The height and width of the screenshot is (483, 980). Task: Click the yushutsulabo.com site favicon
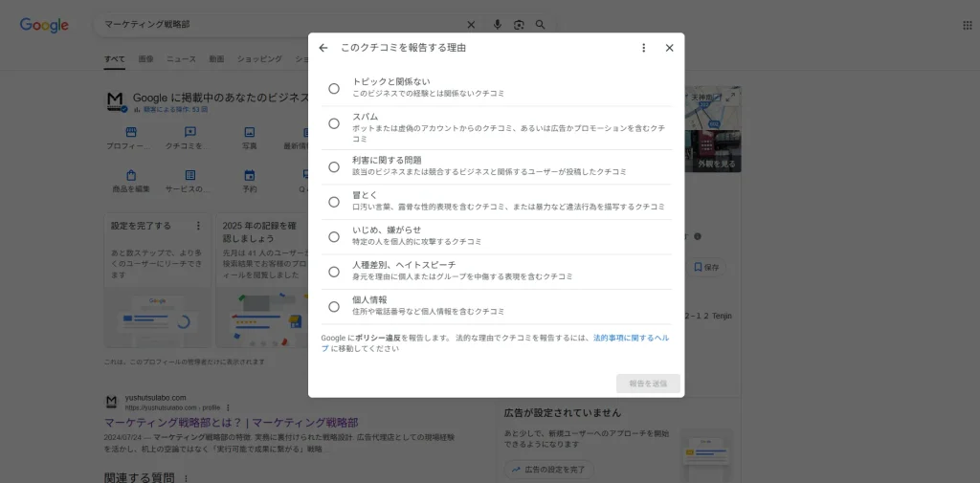tap(111, 402)
